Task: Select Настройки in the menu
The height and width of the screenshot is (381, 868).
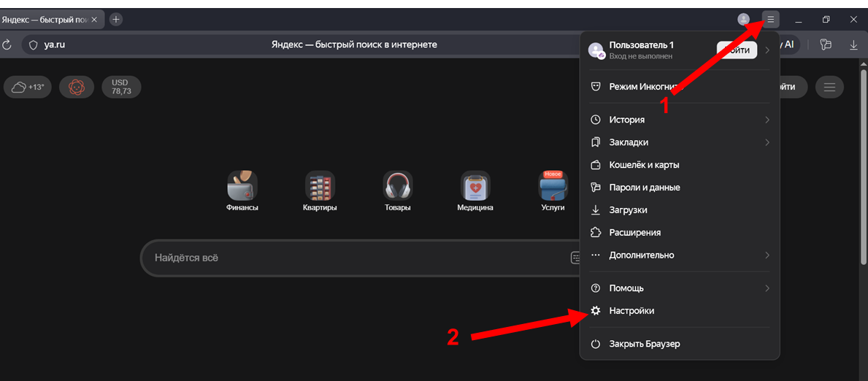Action: coord(631,311)
